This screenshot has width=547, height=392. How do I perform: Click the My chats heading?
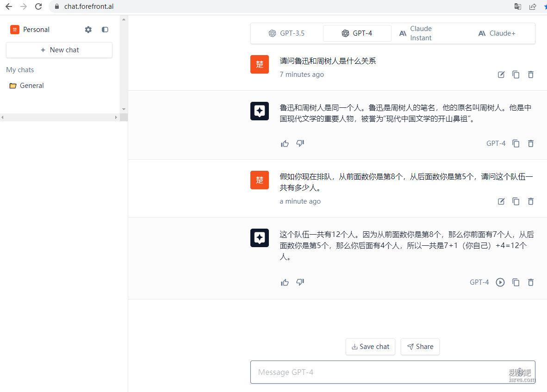pyautogui.click(x=20, y=70)
